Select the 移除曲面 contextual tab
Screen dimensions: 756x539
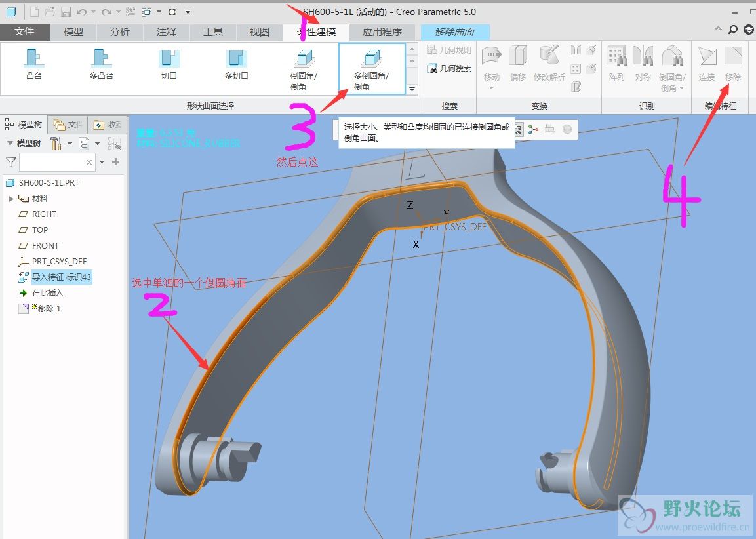coord(455,32)
